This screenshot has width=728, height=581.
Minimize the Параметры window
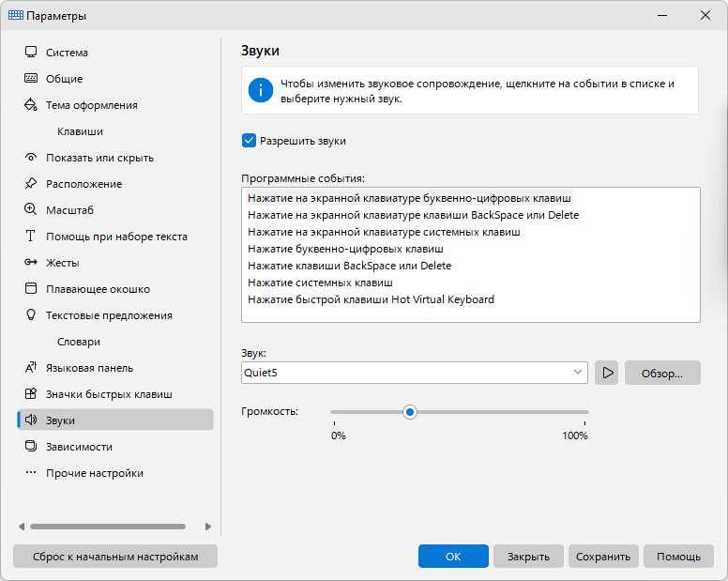(662, 15)
